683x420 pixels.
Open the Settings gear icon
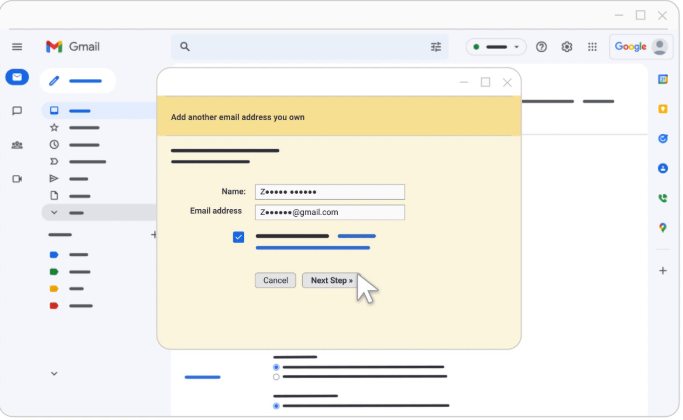tap(566, 47)
